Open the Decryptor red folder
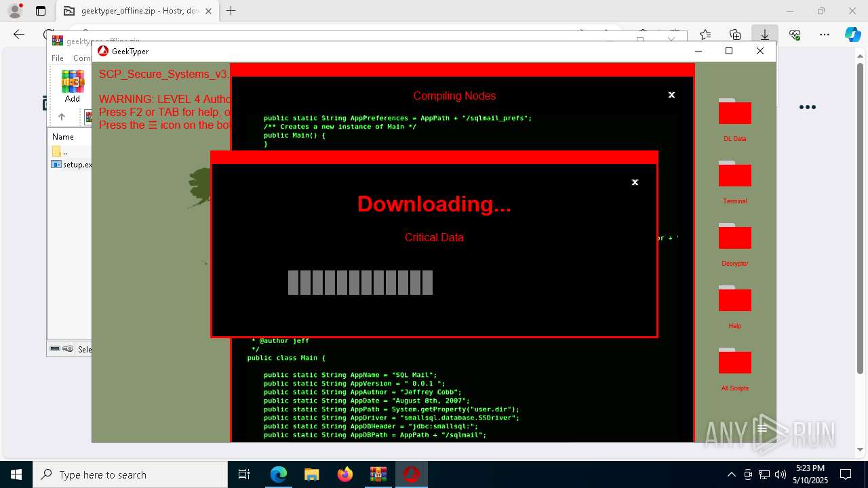Image resolution: width=868 pixels, height=488 pixels. tap(734, 237)
